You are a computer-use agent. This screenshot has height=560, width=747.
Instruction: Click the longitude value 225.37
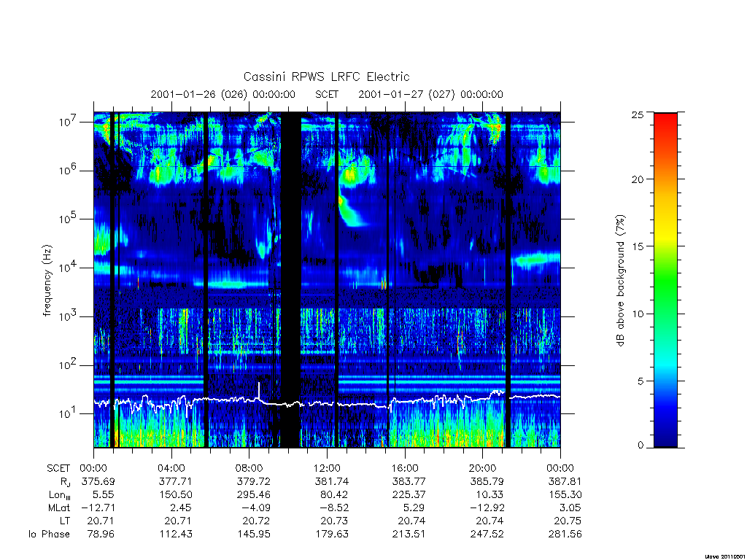(409, 495)
